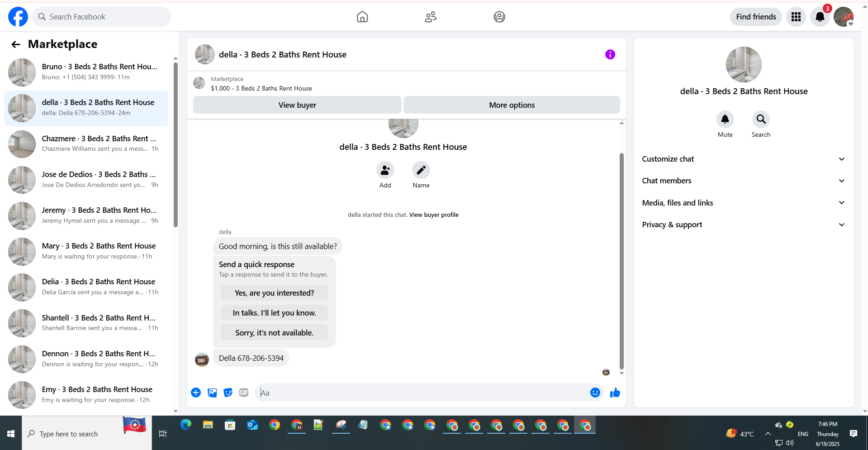Open the GIF picker
This screenshot has width=868, height=450.
tap(244, 393)
